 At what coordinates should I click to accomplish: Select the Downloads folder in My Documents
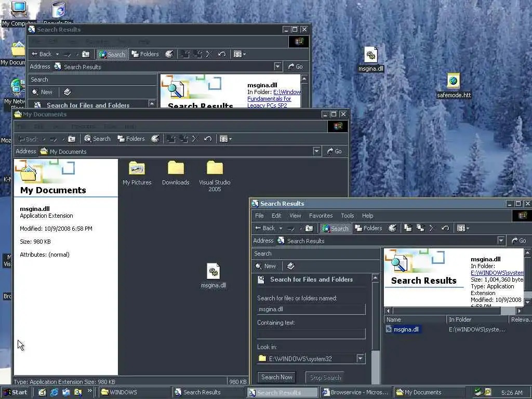[176, 174]
